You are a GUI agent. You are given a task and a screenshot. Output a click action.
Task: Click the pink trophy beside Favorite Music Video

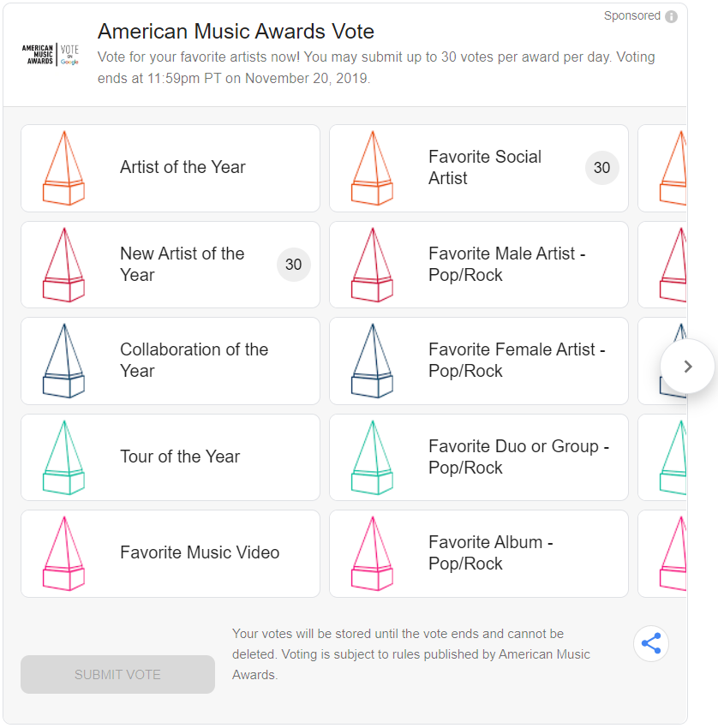coord(63,553)
